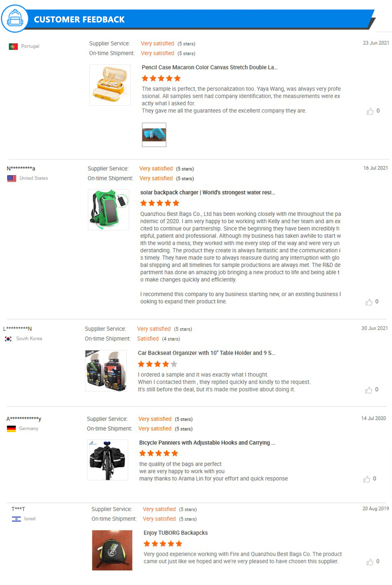Click the four-star rating on organizer review

[157, 364]
